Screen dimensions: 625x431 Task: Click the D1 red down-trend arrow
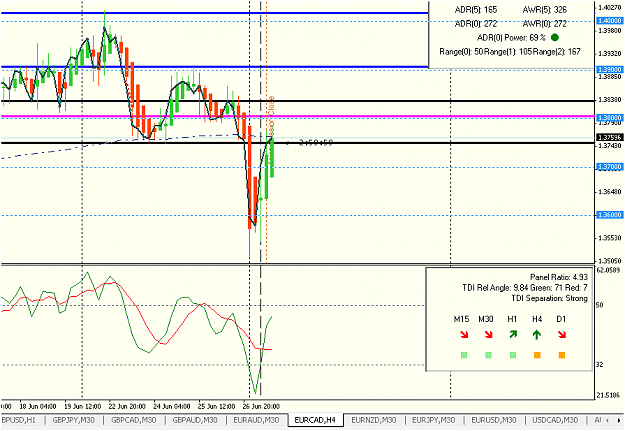562,335
